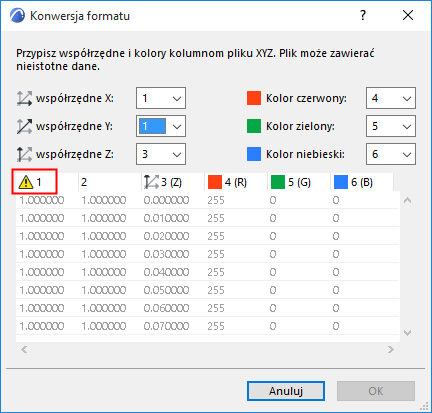
Task: Select column header 5 (G)
Action: click(x=299, y=182)
